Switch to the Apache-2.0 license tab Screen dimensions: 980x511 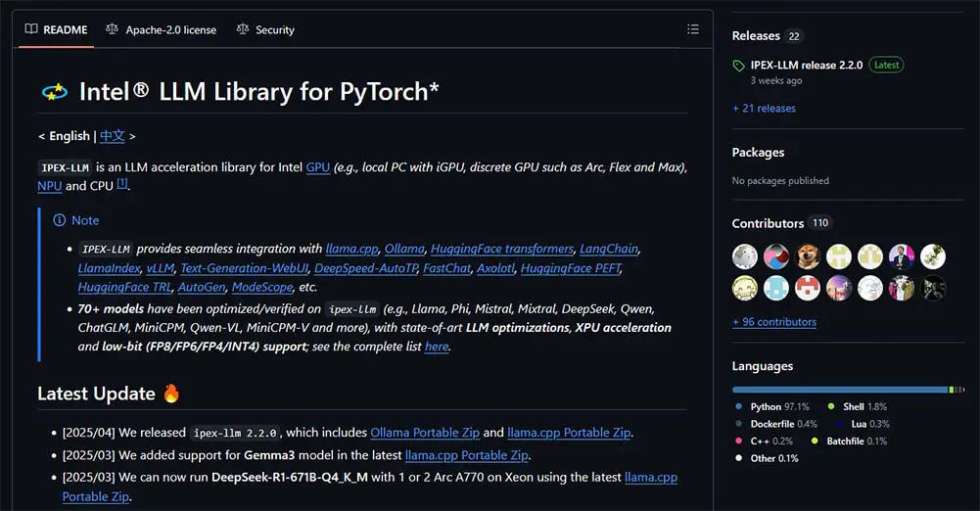[x=162, y=29]
